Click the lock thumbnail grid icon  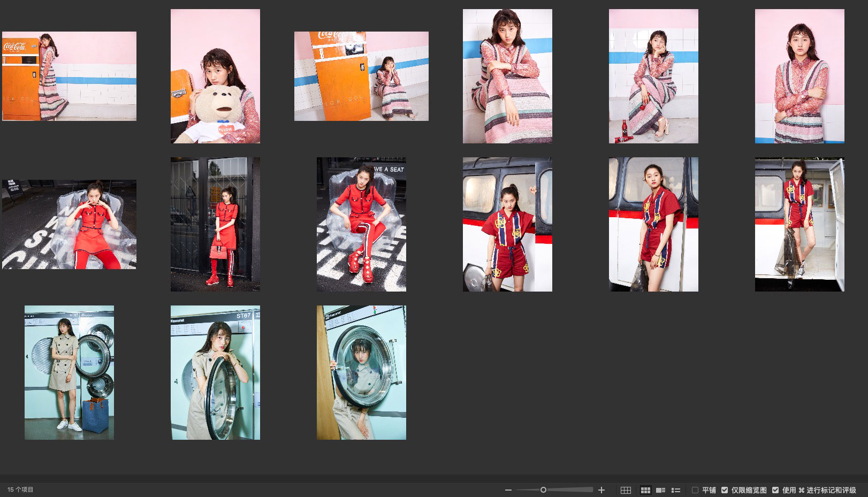pos(626,490)
